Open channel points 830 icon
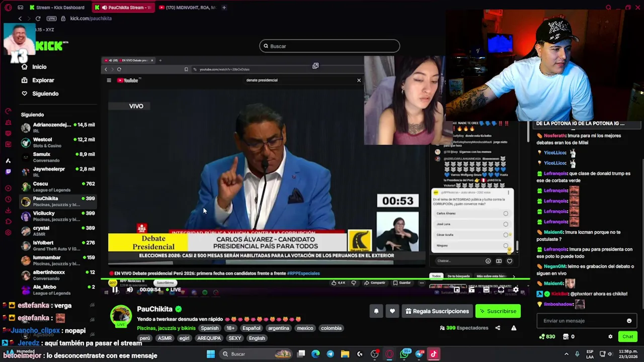 547,337
